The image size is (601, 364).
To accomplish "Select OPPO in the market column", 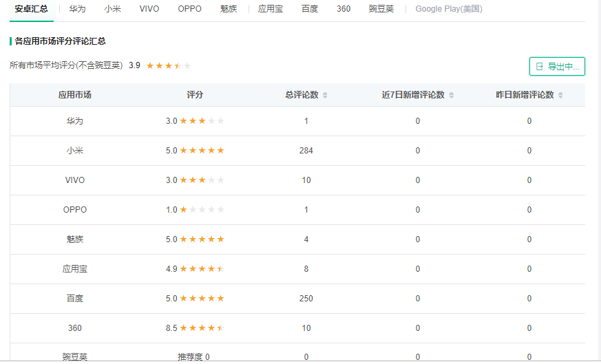I will (x=75, y=210).
